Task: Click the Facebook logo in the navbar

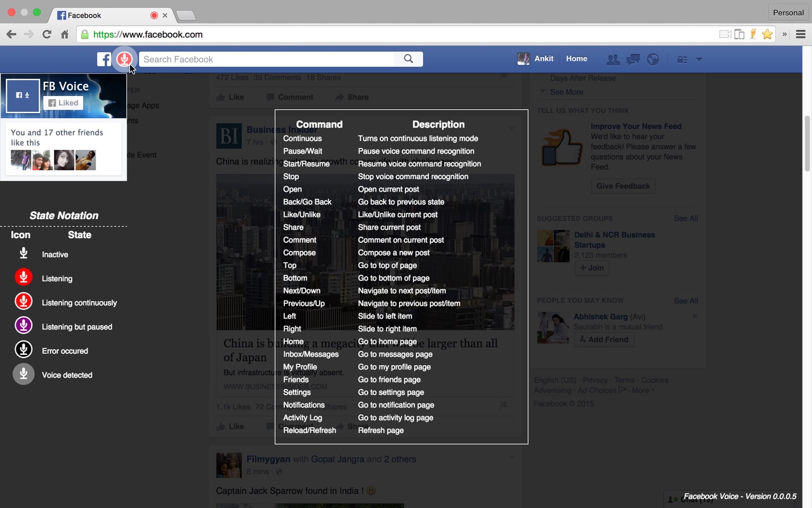Action: (103, 58)
